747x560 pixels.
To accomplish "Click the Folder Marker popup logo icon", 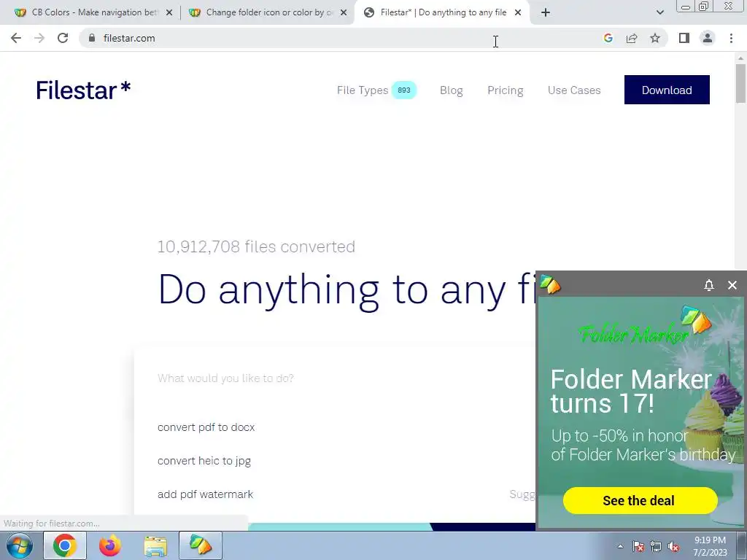I will click(550, 284).
